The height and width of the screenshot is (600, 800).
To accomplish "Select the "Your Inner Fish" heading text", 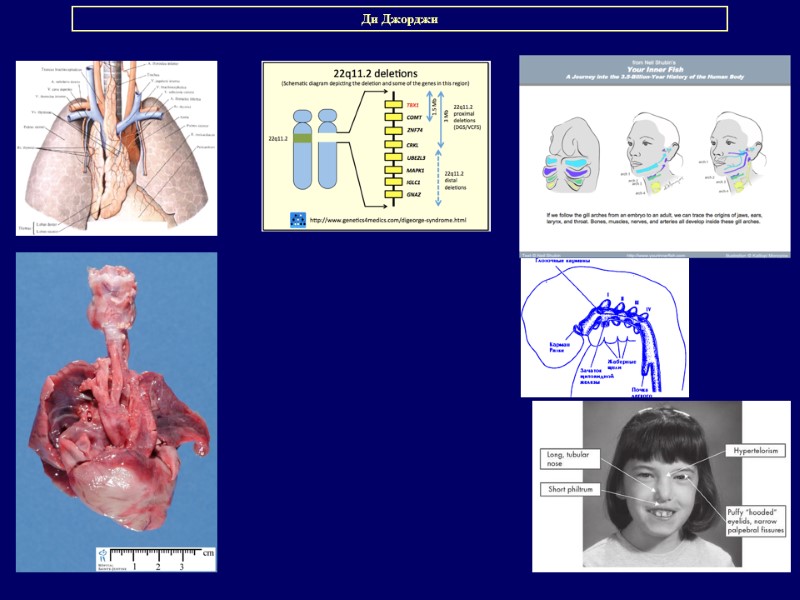I will [x=654, y=68].
